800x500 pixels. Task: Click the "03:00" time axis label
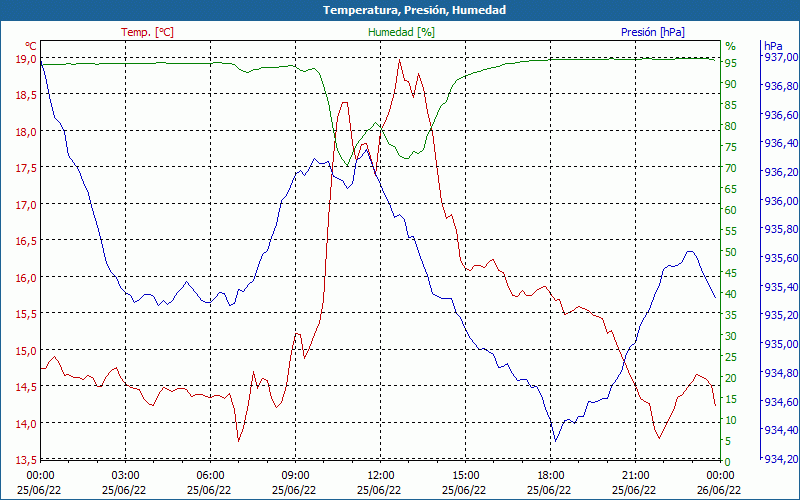click(125, 476)
